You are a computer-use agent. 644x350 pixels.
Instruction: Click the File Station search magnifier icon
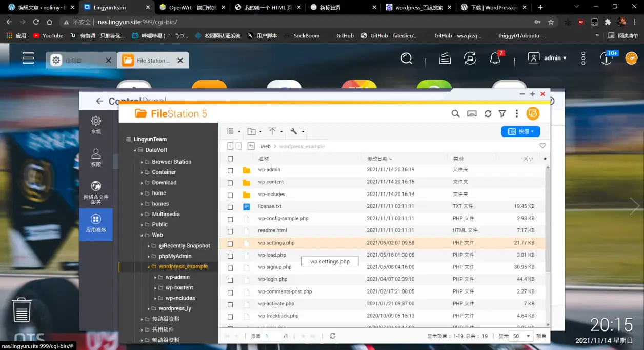click(455, 114)
